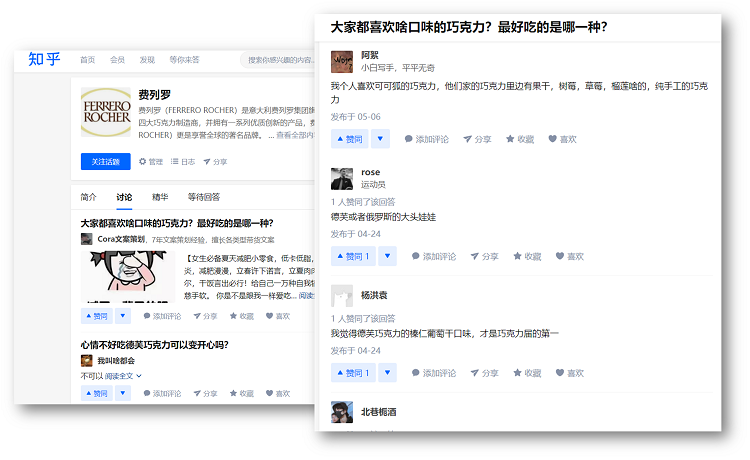Switch to the 讨论 tab
The image size is (750, 460).
(124, 197)
